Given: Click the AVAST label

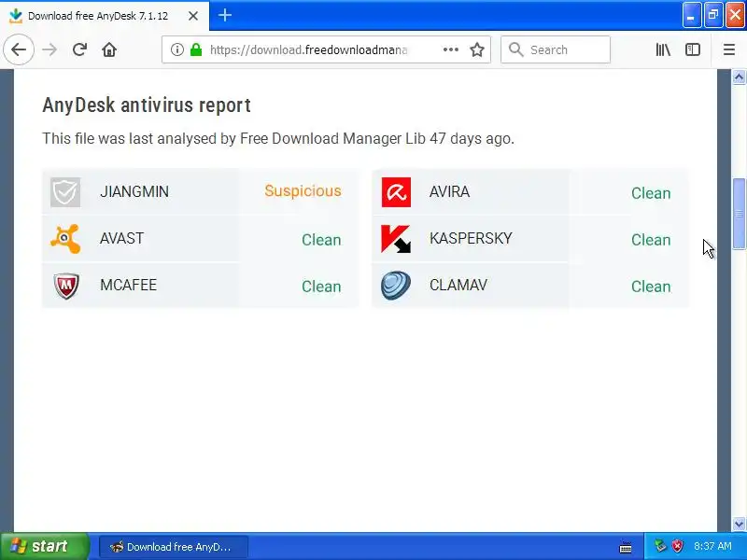Looking at the screenshot, I should (121, 238).
